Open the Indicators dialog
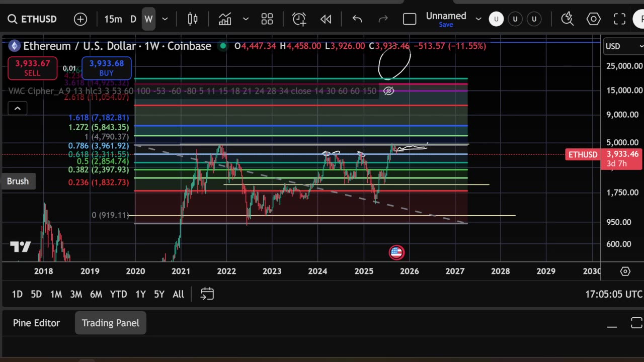This screenshot has height=362, width=644. pyautogui.click(x=225, y=19)
